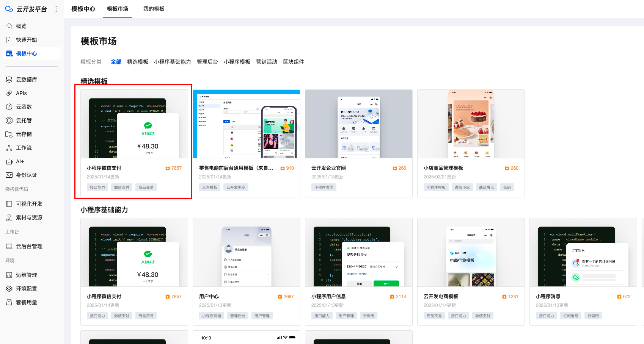The width and height of the screenshot is (644, 344).
Task: Click the 云开发电商 tag
Action: (236, 187)
